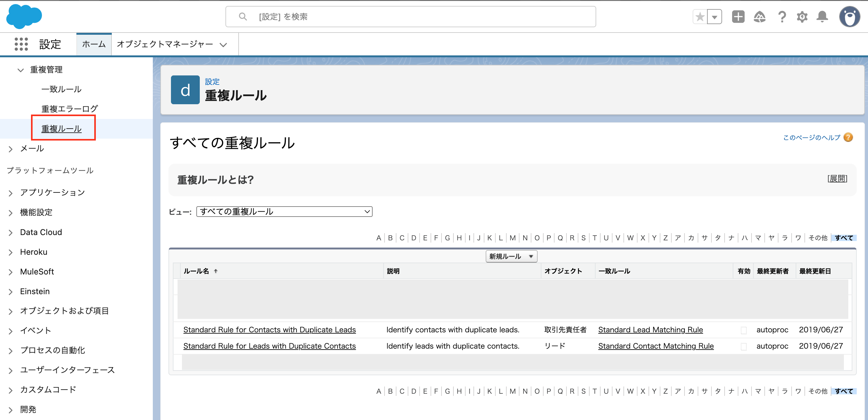Screen dimensions: 868x420
Task: Select すべて in top alphabet bar
Action: (x=844, y=238)
